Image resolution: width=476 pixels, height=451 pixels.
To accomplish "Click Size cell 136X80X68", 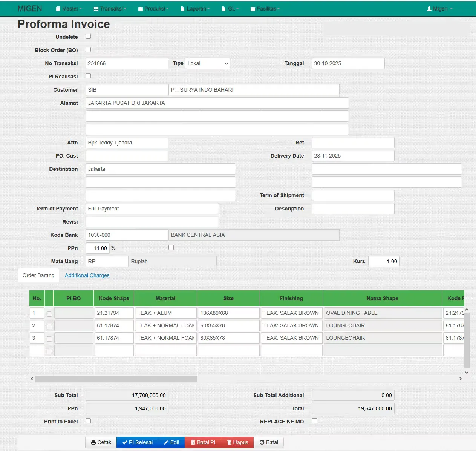I will click(x=229, y=313).
